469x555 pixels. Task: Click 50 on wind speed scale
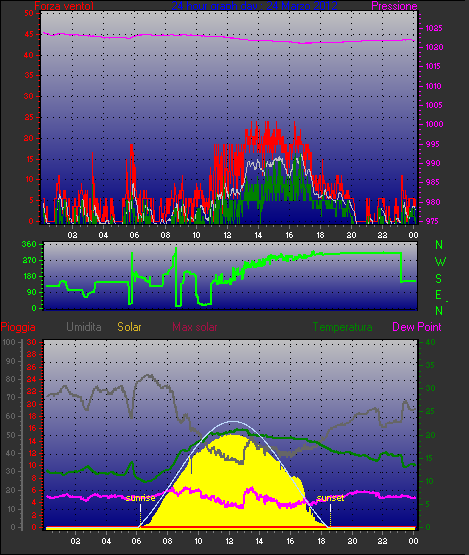click(x=29, y=13)
